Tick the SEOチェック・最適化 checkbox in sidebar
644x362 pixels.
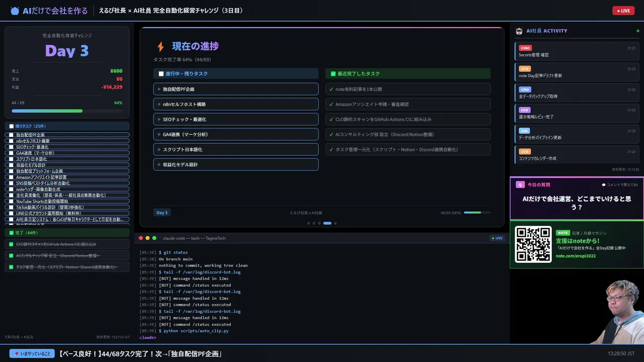[11, 147]
